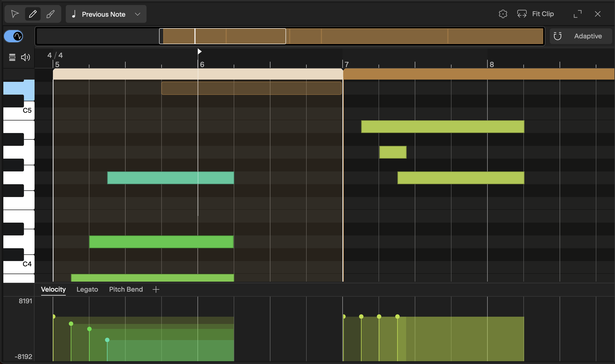Click the C5 piano key

(19, 110)
